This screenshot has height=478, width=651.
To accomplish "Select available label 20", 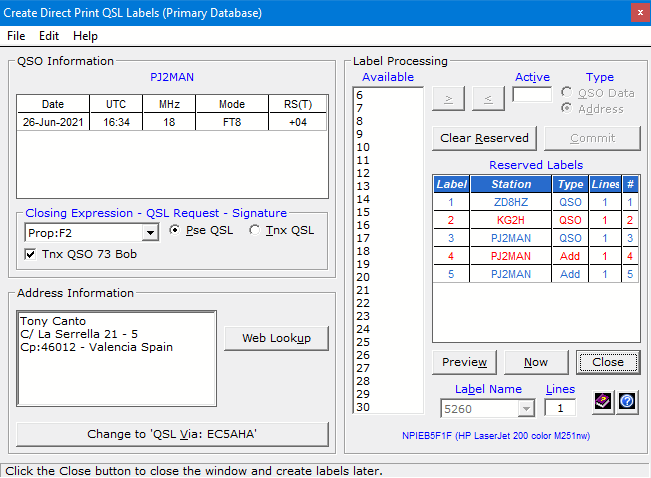I will point(388,277).
